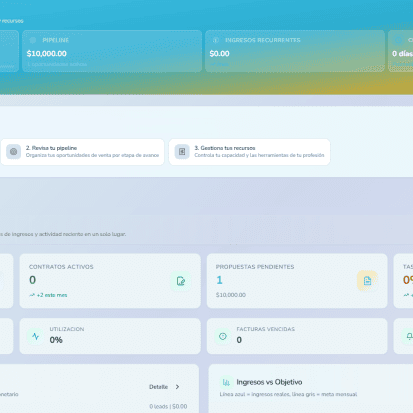Open the Detalle link

click(x=158, y=387)
